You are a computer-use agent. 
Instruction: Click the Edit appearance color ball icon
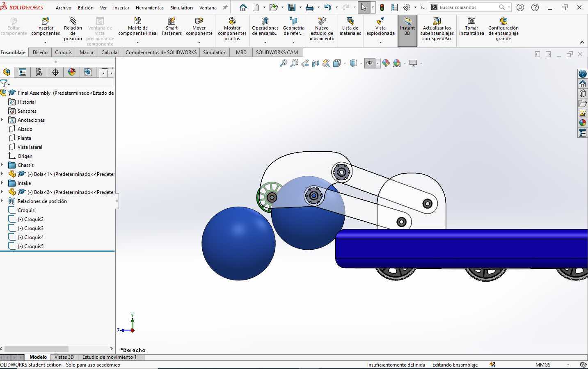(386, 63)
